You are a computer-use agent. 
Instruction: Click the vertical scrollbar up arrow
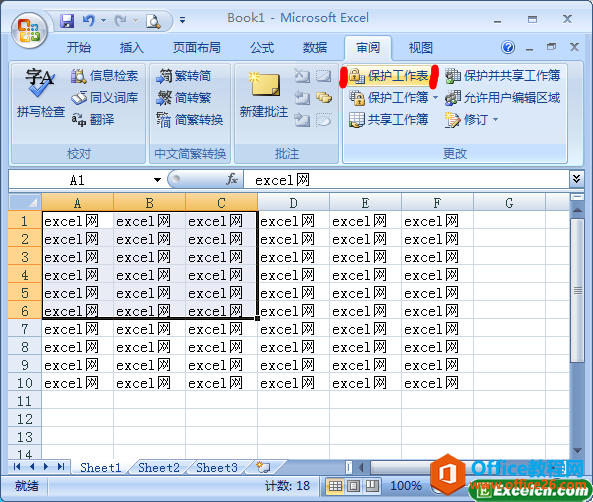point(577,209)
